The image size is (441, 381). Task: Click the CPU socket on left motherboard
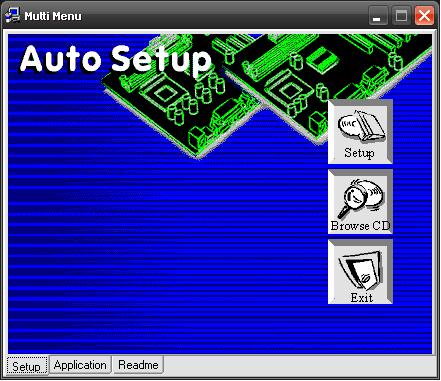click(x=163, y=92)
